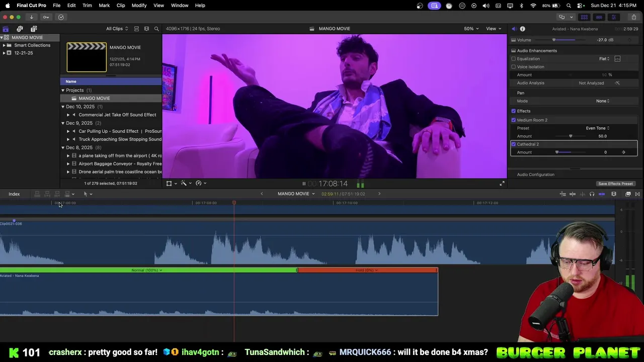
Task: Open the Pan Mode None dropdown
Action: click(x=603, y=101)
